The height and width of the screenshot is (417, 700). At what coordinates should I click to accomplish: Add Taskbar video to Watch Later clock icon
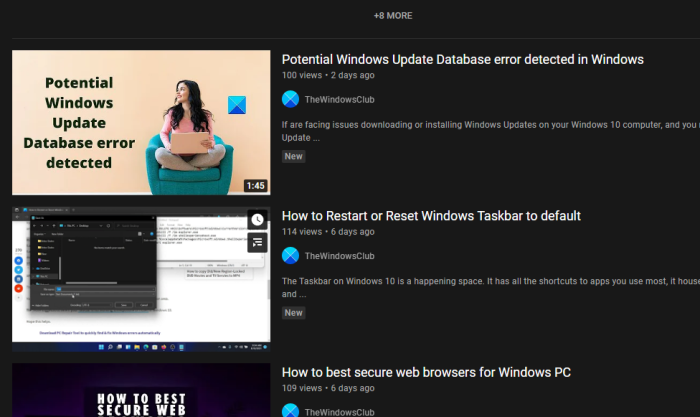point(257,220)
